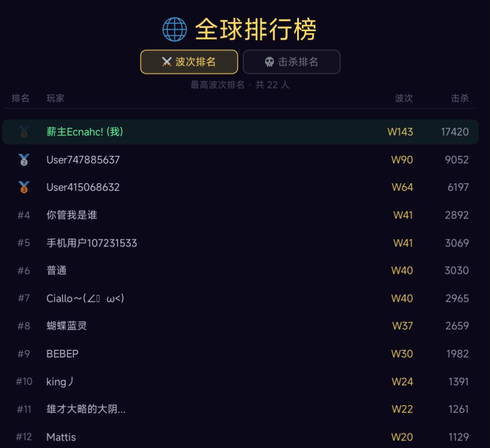Click wave value W20
This screenshot has width=490, height=448.
coord(402,437)
